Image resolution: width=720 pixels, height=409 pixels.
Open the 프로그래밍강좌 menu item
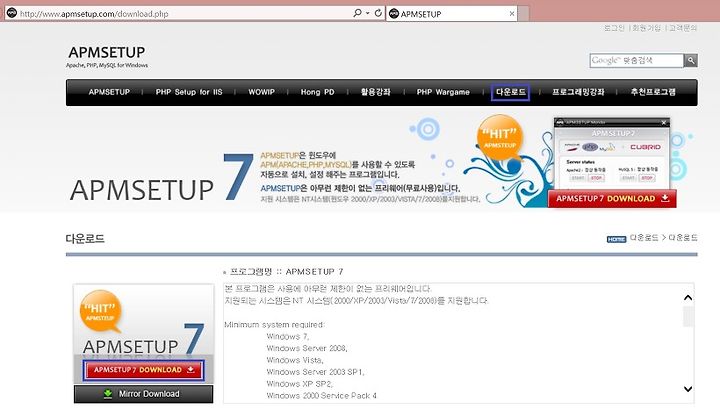point(578,92)
